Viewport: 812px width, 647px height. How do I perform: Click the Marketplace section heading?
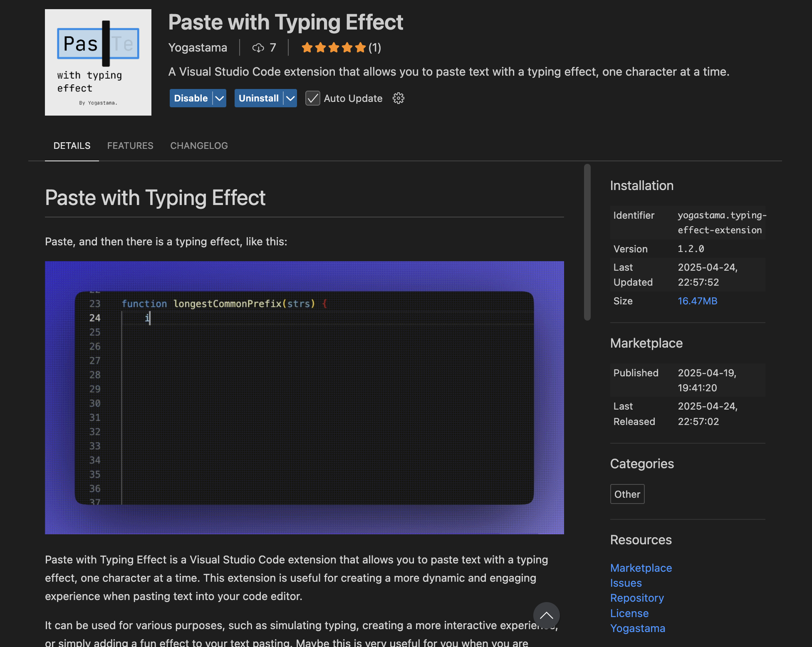(x=646, y=343)
